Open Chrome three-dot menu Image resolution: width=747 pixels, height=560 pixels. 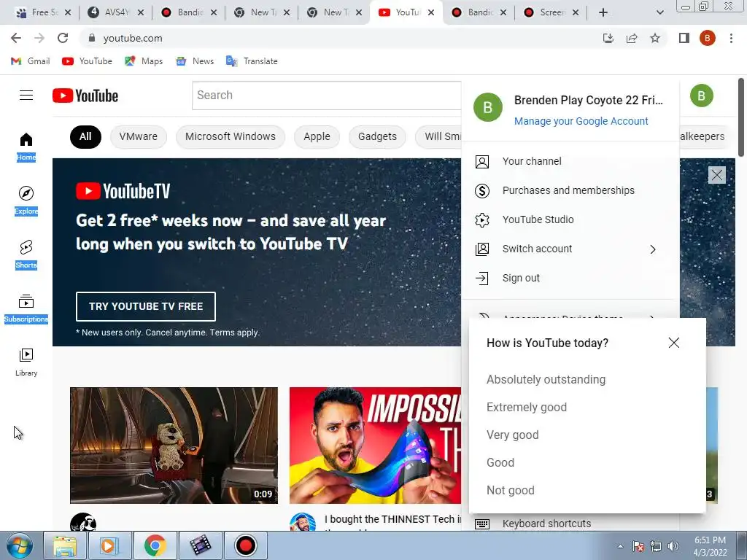pyautogui.click(x=731, y=38)
